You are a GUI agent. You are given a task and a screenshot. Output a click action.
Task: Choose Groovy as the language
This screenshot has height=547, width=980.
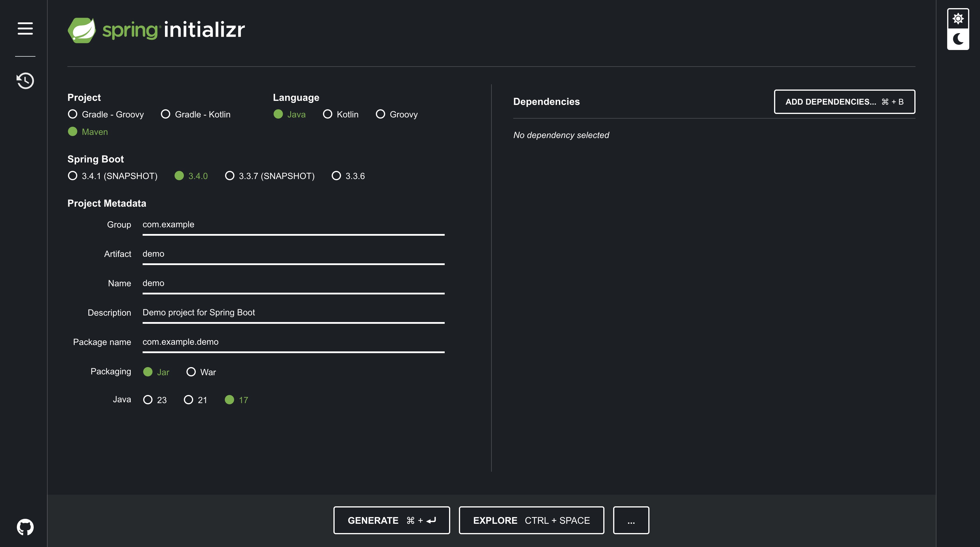click(396, 114)
